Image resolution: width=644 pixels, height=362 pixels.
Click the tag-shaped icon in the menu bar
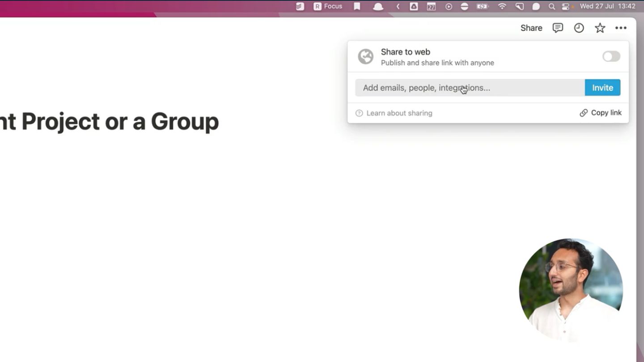tap(519, 6)
